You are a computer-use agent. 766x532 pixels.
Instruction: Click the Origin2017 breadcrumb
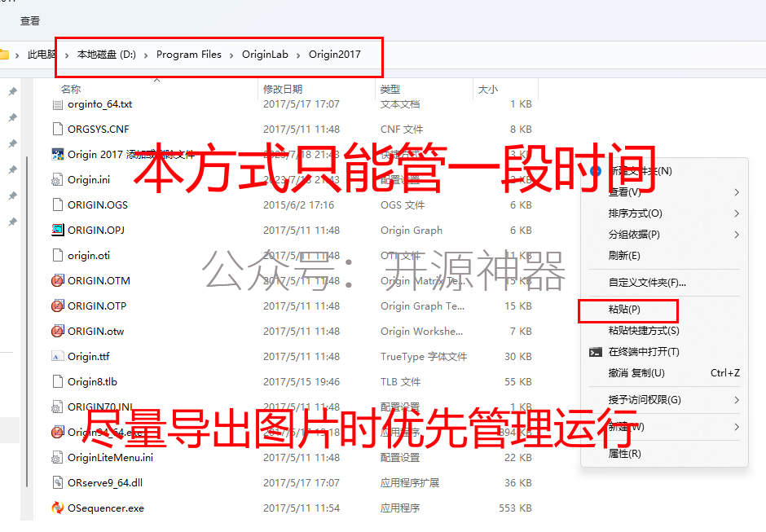335,55
